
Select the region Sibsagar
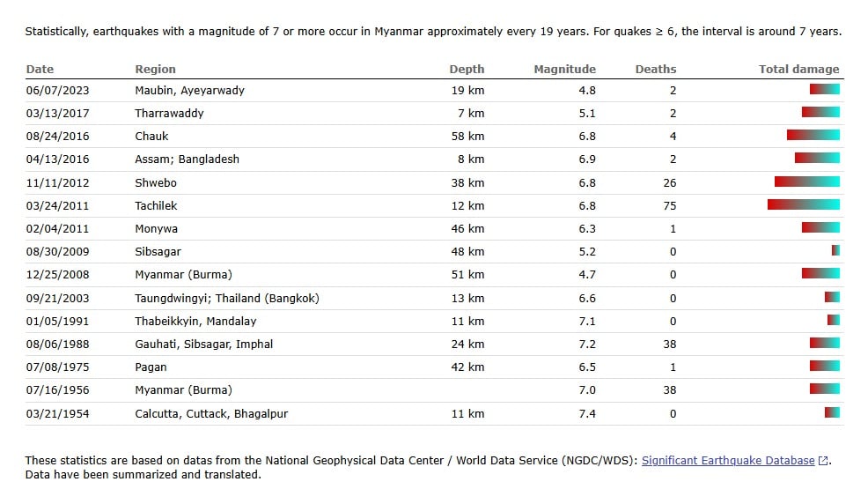[x=158, y=251]
